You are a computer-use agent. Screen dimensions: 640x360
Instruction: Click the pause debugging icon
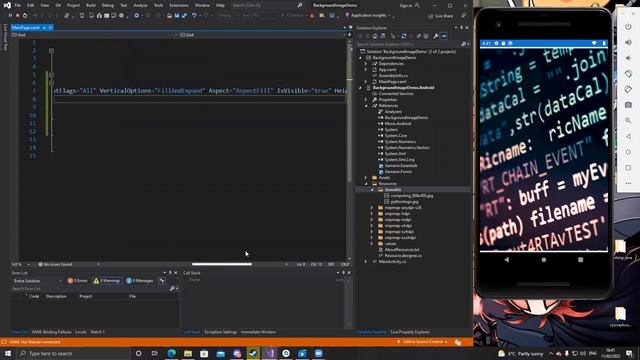point(10,16)
